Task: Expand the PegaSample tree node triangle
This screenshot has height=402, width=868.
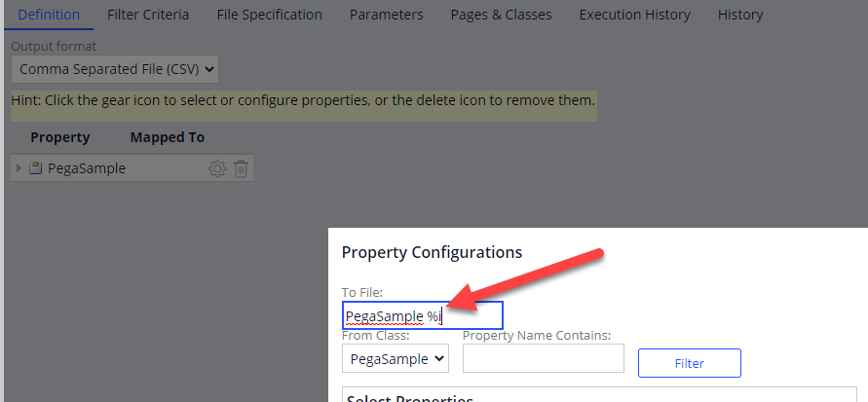Action: point(19,168)
